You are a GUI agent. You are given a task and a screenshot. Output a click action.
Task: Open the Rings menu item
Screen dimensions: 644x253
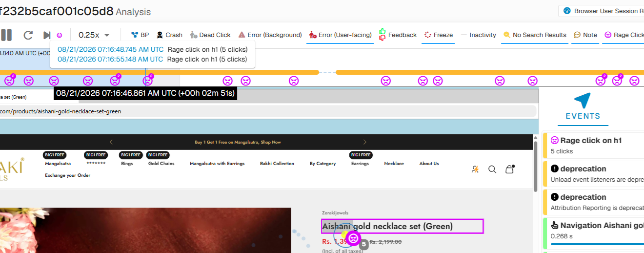click(x=127, y=164)
